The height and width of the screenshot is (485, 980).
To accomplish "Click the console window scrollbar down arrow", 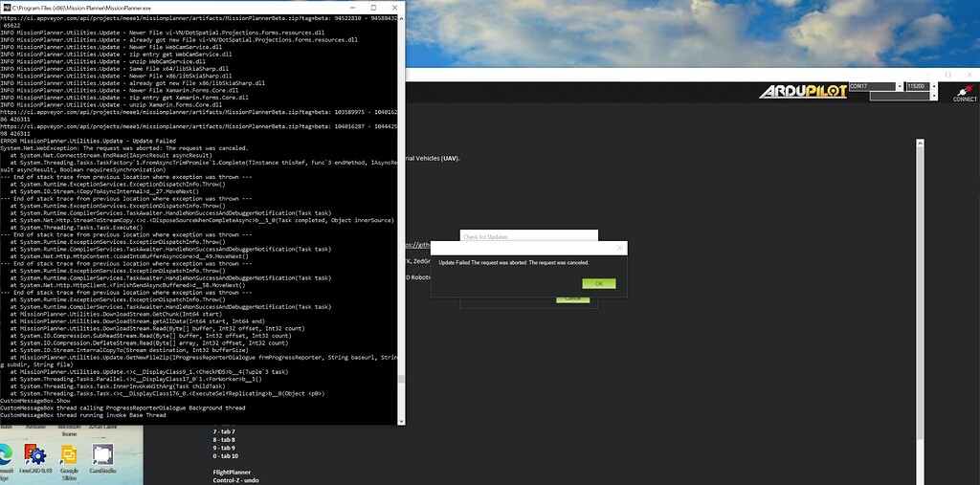I will 401,421.
